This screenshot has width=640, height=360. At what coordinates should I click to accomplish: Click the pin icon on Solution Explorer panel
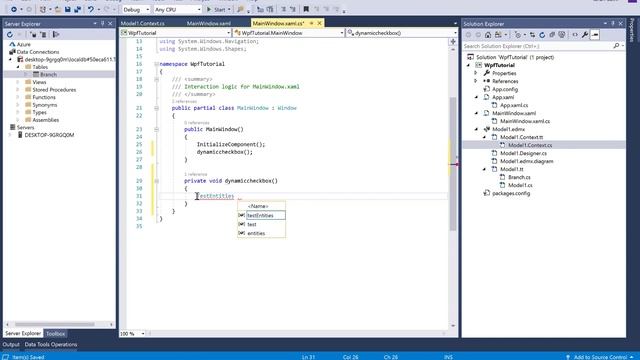[613, 24]
